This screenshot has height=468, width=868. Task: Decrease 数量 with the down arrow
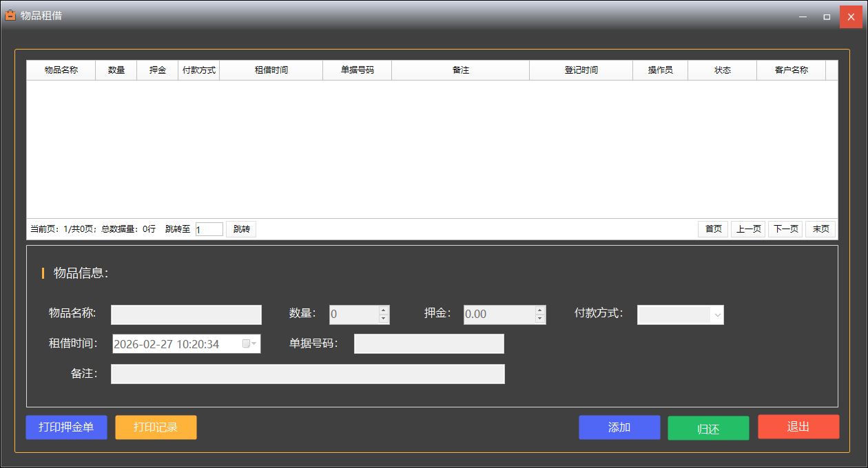[384, 319]
